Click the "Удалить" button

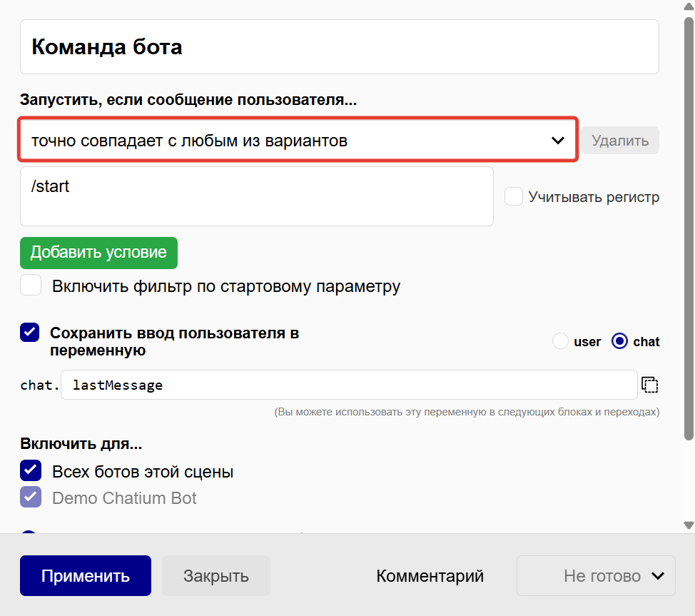coord(619,141)
